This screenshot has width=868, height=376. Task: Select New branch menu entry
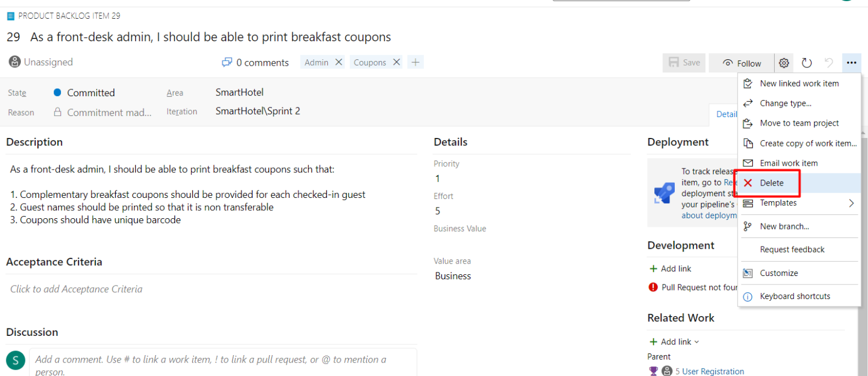pos(784,226)
